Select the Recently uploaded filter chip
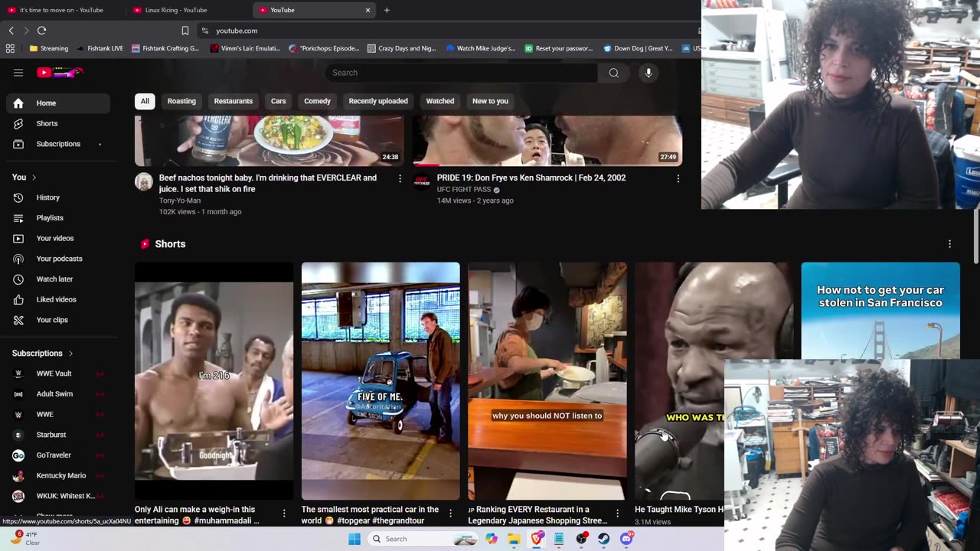Viewport: 980px width, 551px height. click(378, 101)
